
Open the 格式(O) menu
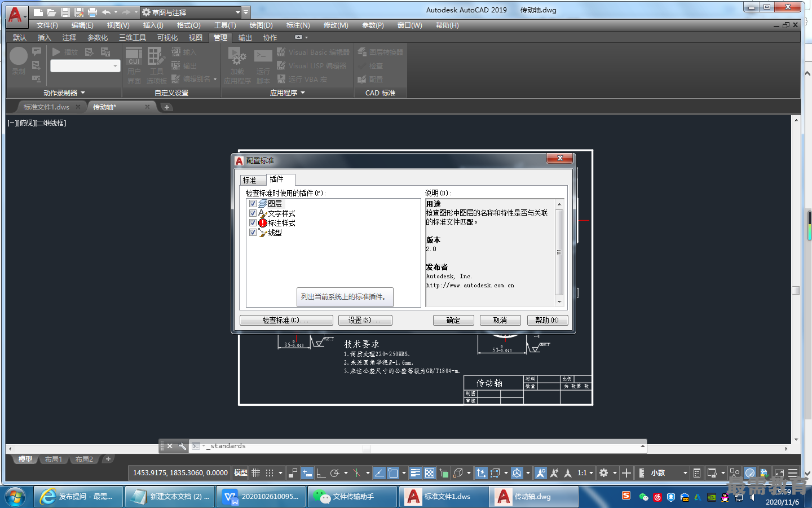[x=189, y=25]
